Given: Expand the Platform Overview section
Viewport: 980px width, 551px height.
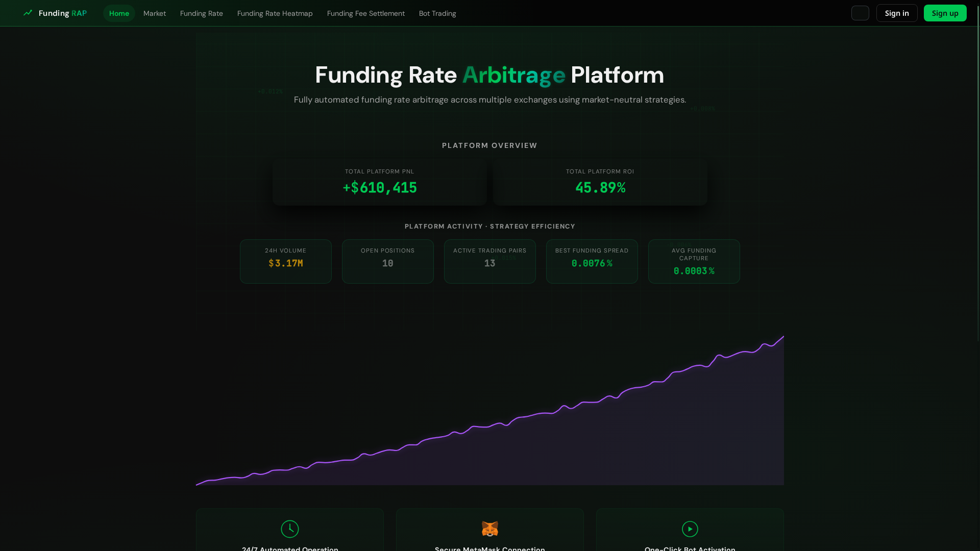Looking at the screenshot, I should (x=489, y=145).
